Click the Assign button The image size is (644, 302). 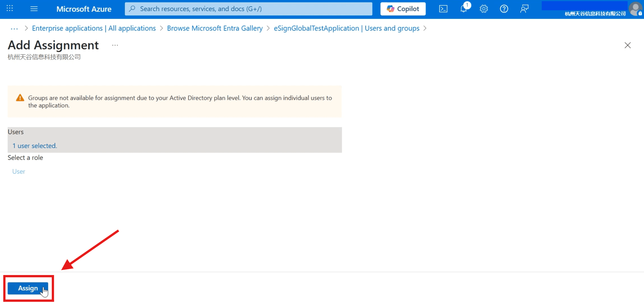28,288
